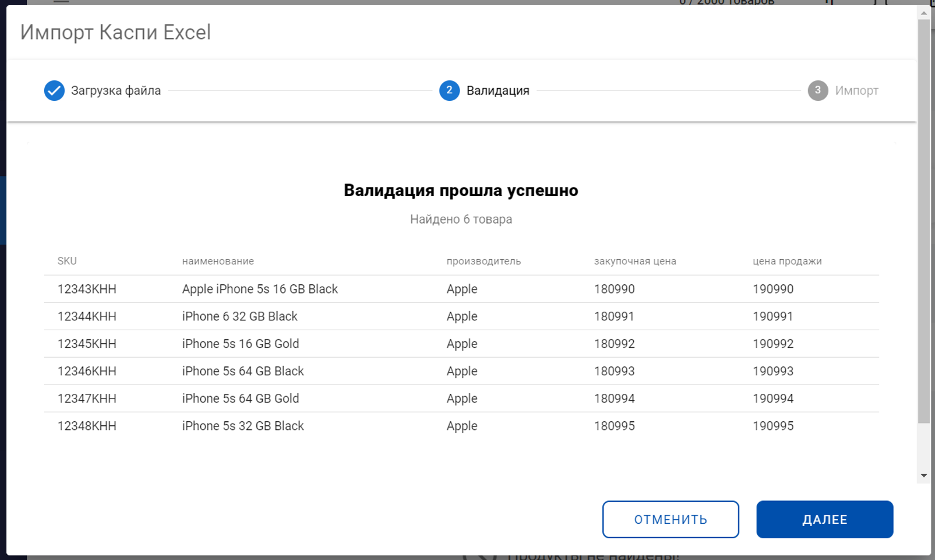Click the цена продажи column header
Image resolution: width=935 pixels, height=560 pixels.
pyautogui.click(x=787, y=261)
